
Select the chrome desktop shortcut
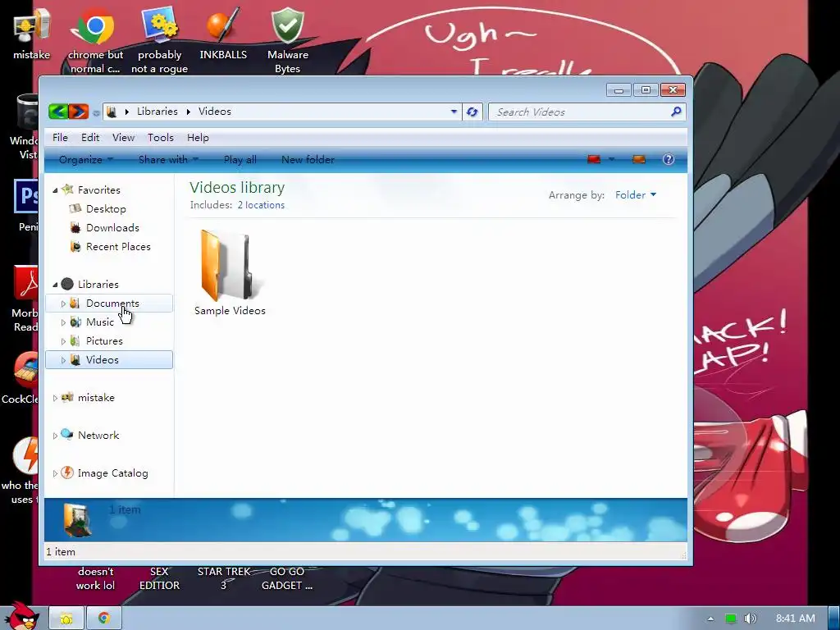(95, 40)
